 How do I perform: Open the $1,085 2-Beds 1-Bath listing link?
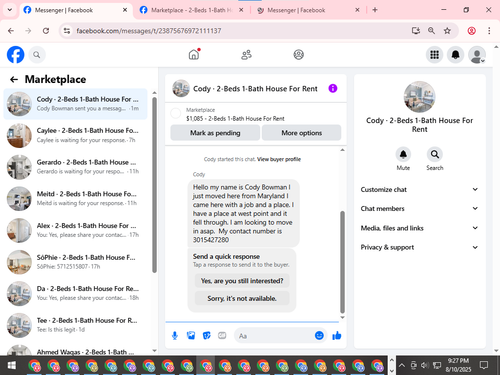click(235, 118)
